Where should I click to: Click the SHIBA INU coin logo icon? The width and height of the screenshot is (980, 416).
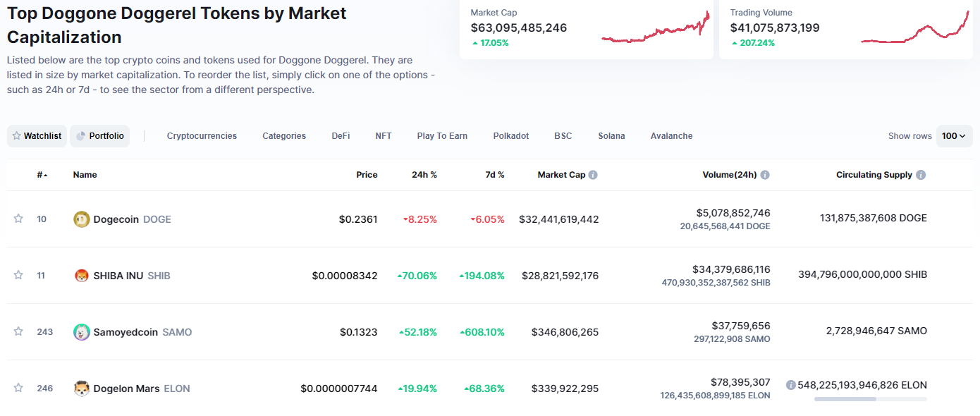pyautogui.click(x=82, y=276)
